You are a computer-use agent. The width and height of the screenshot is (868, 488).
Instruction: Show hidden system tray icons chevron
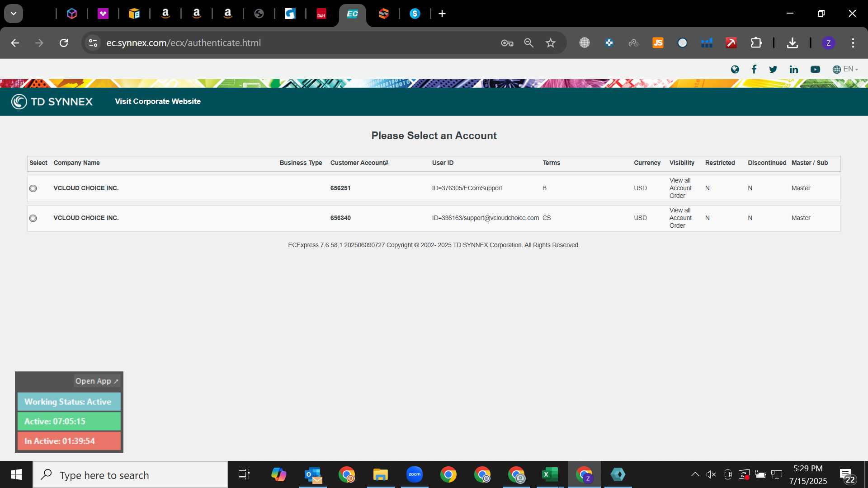[x=695, y=474]
